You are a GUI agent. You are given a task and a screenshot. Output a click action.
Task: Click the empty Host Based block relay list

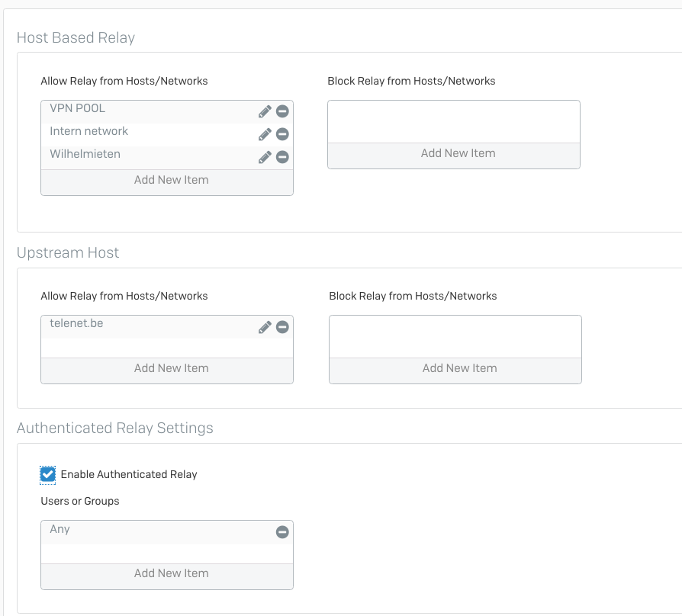coord(454,122)
